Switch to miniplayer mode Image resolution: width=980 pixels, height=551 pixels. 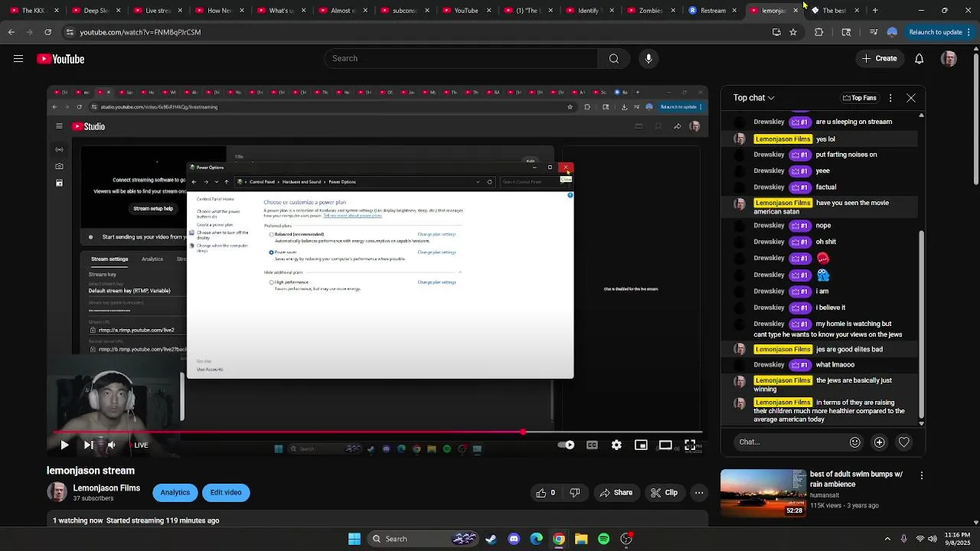click(x=641, y=445)
